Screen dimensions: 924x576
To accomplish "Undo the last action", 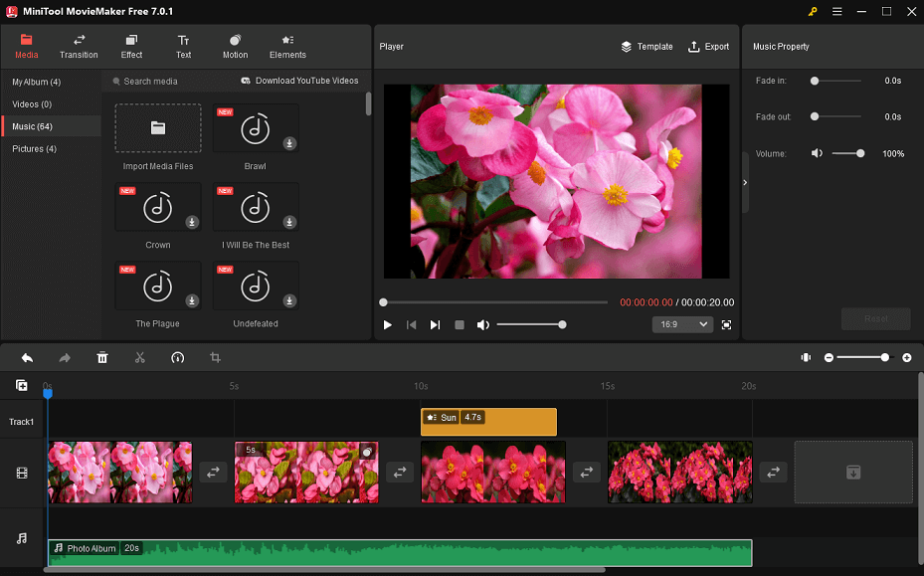I will [x=27, y=357].
